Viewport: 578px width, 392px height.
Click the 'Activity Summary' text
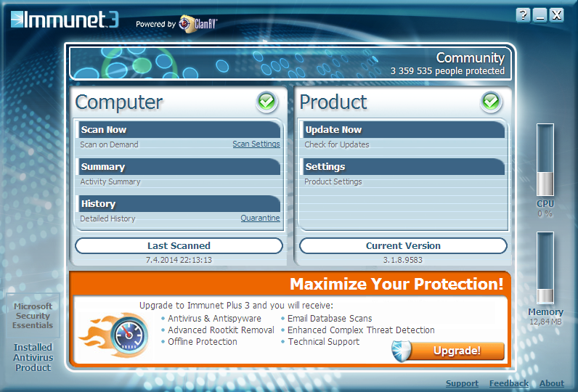click(x=110, y=181)
